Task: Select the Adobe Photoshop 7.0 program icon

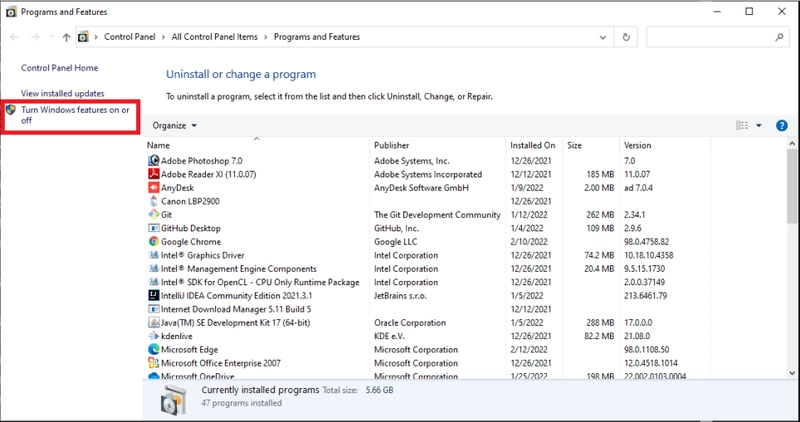Action: click(x=154, y=161)
